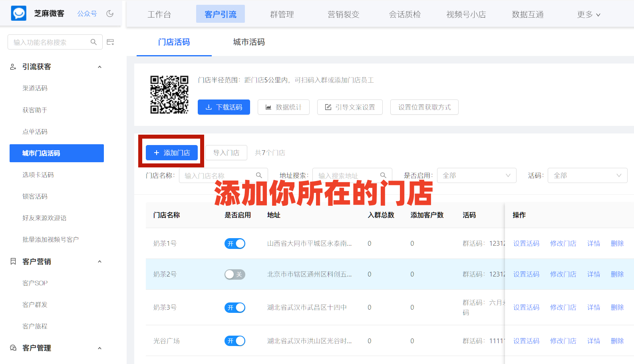Open the 活码 filter dropdown
The image size is (634, 364).
click(587, 175)
